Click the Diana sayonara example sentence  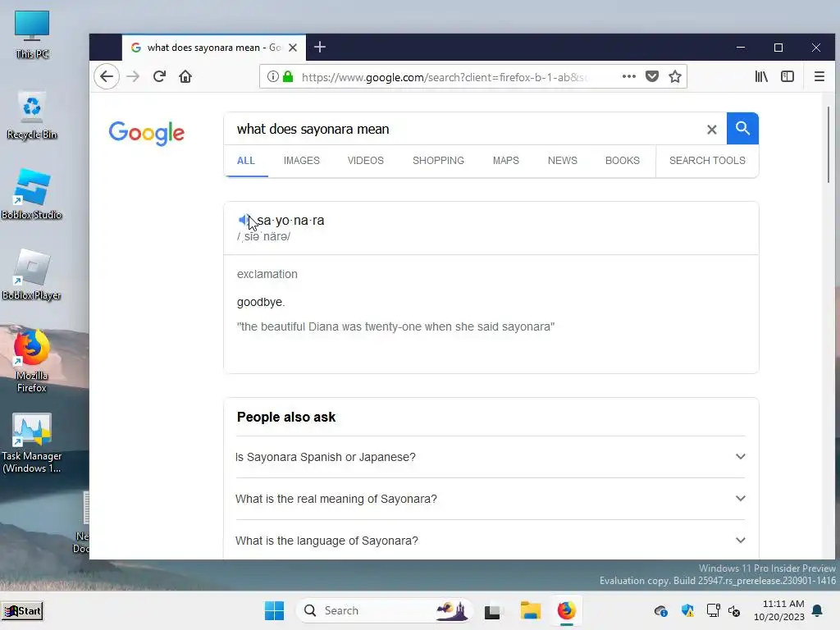coord(395,326)
